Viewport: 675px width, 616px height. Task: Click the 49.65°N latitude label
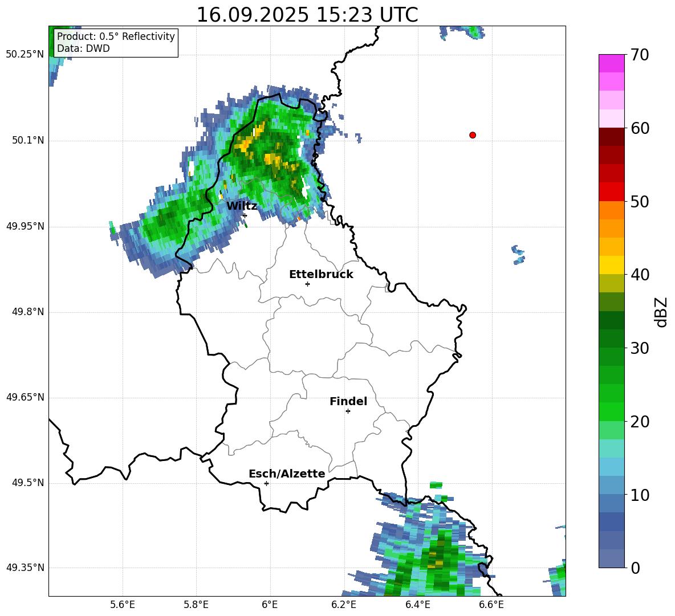25,397
